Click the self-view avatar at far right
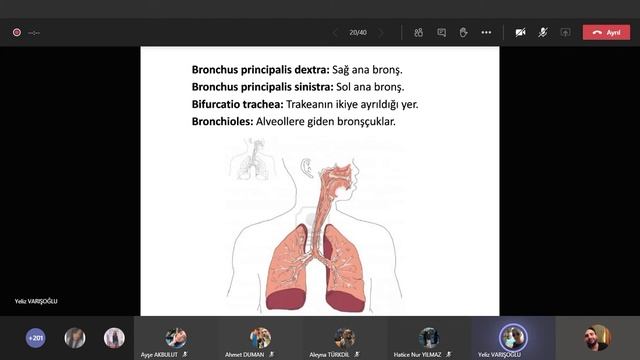Viewport: 640px width, 360px height. coord(597,338)
